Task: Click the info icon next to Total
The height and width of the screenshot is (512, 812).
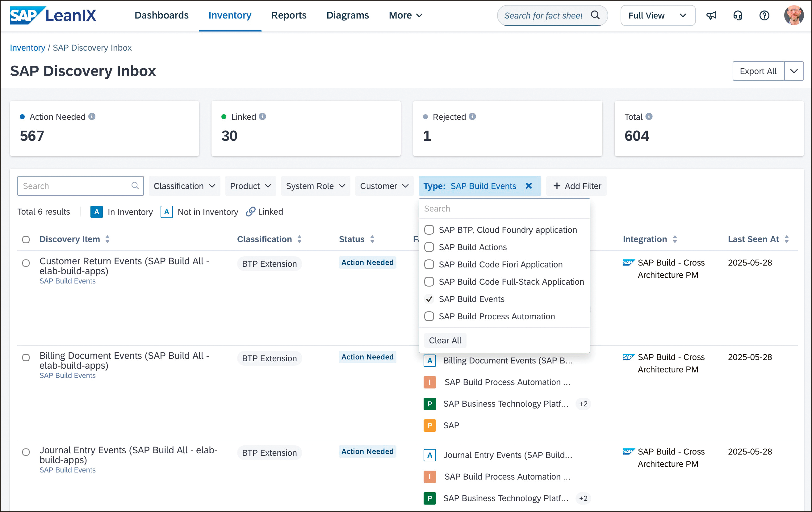Action: [649, 117]
